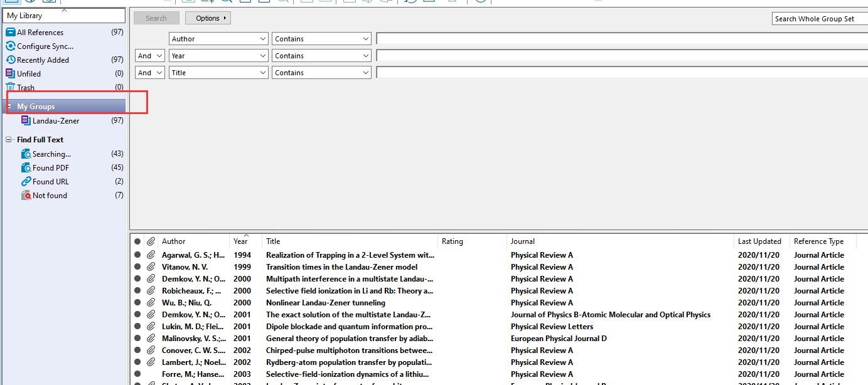
Task: Open the Search Whole Group Set dropdown
Action: [x=820, y=19]
